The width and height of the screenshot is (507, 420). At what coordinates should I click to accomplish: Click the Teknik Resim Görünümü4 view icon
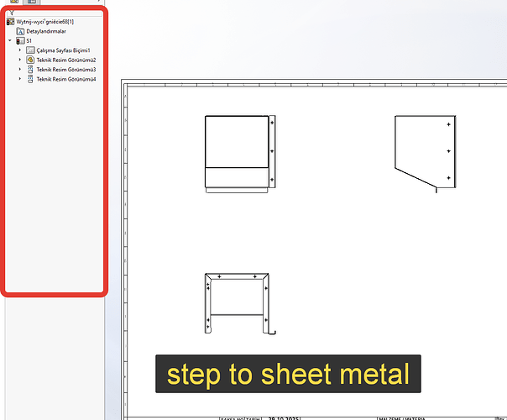click(x=30, y=78)
